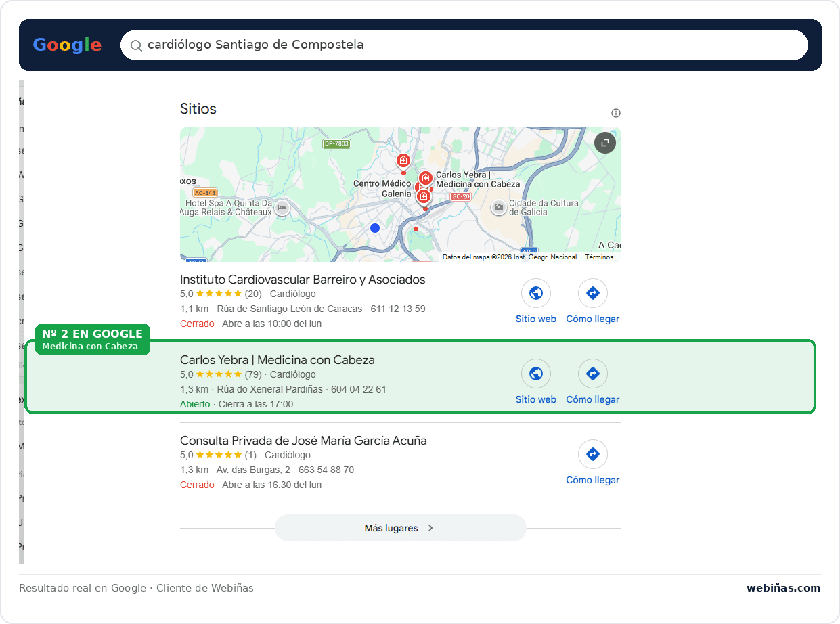Get directions to José María García Acuña icon

pos(593,454)
